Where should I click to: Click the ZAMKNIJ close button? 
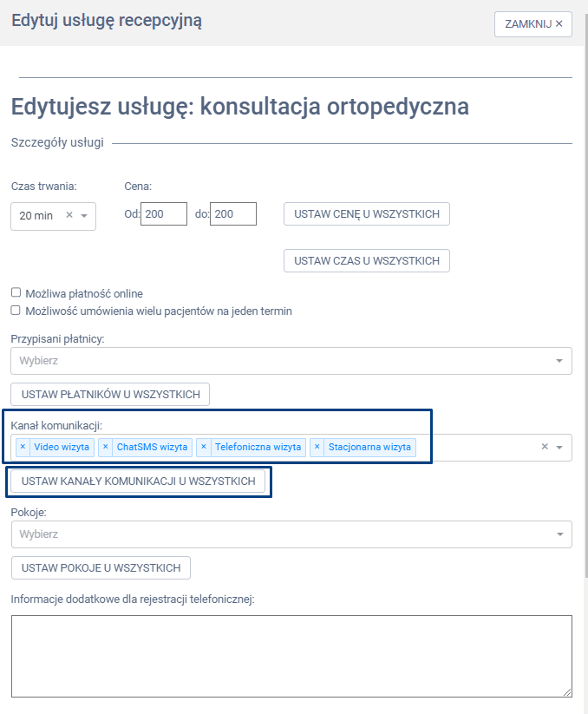533,24
